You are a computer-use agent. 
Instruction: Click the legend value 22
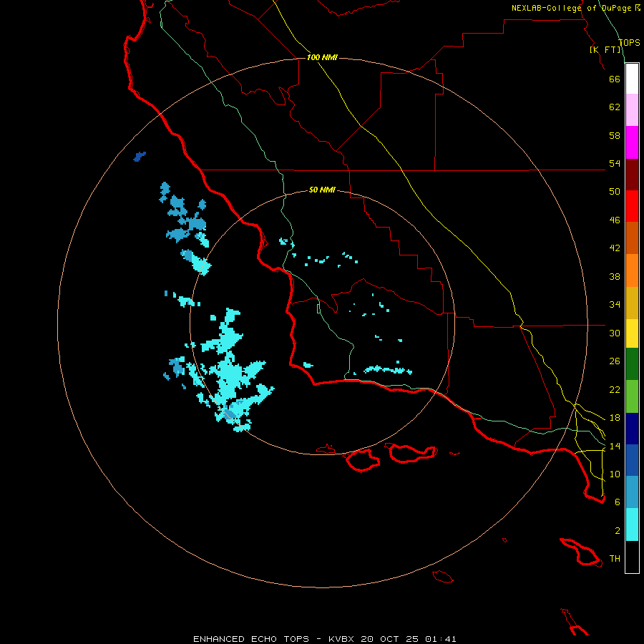tap(615, 389)
